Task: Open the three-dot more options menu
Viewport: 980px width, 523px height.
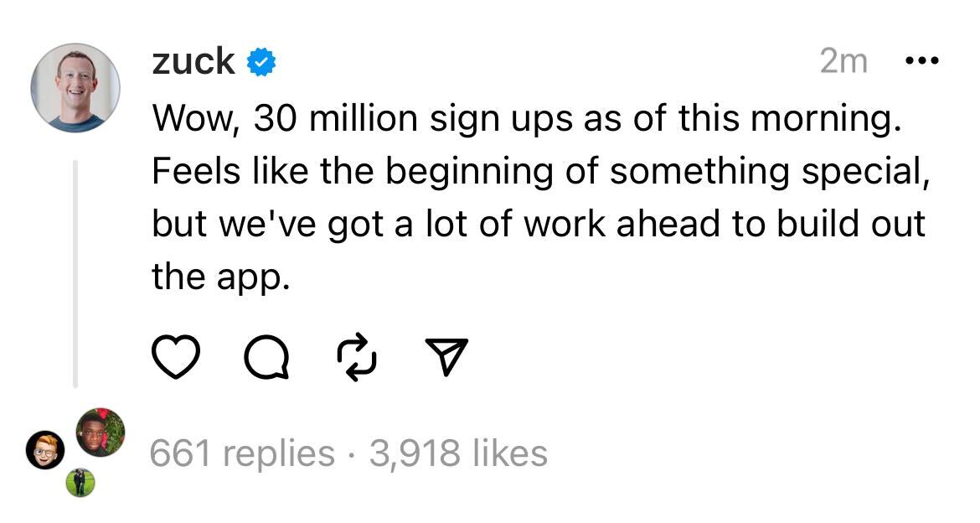Action: click(922, 60)
